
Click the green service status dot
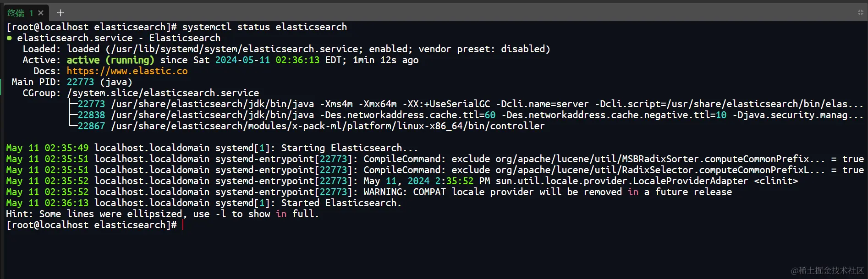click(x=9, y=38)
